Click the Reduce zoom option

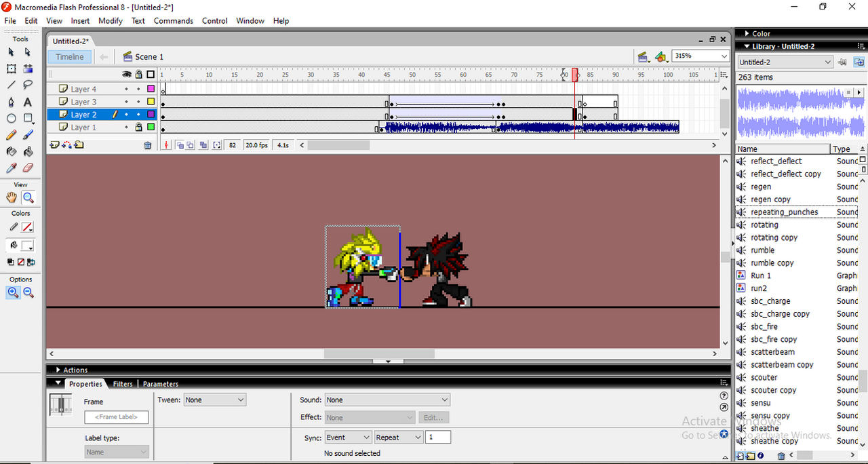coord(28,292)
